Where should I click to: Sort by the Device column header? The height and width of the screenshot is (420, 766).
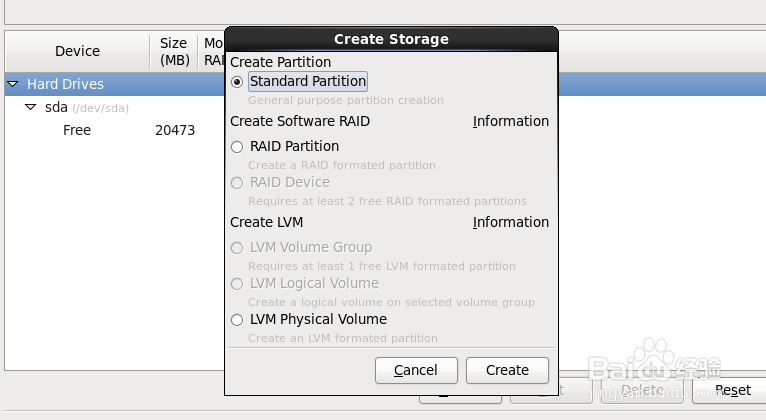tap(77, 51)
